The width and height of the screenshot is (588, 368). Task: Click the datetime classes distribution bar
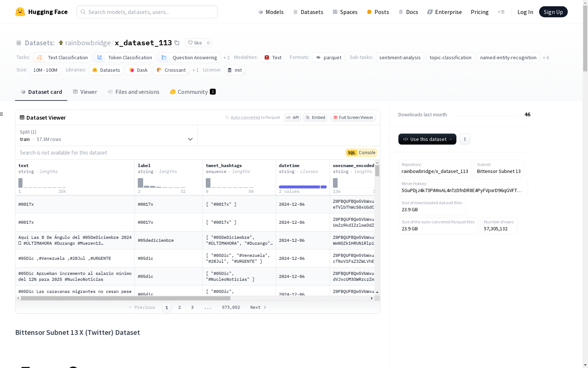pyautogui.click(x=303, y=187)
